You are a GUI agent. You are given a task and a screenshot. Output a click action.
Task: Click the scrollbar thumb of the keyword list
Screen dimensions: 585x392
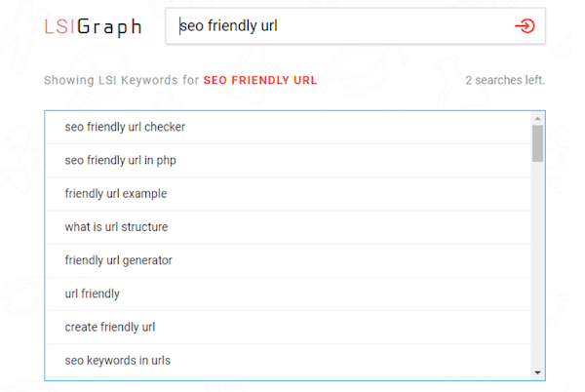tap(537, 141)
